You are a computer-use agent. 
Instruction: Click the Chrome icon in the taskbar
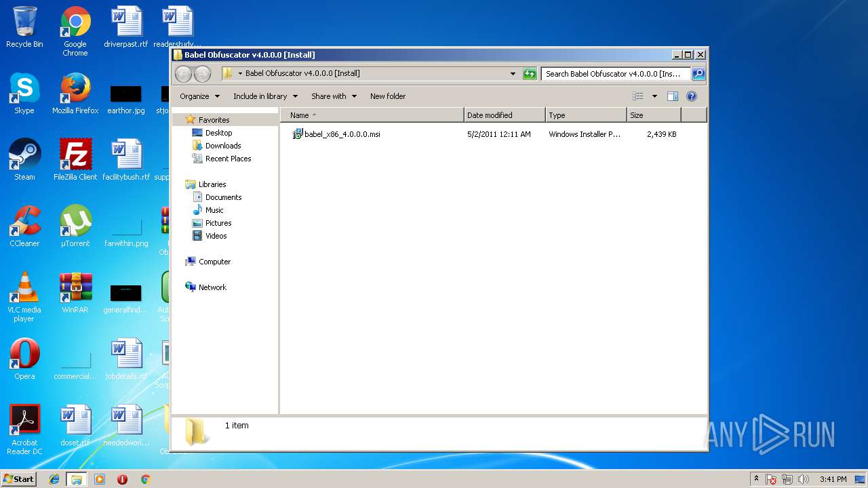point(145,479)
